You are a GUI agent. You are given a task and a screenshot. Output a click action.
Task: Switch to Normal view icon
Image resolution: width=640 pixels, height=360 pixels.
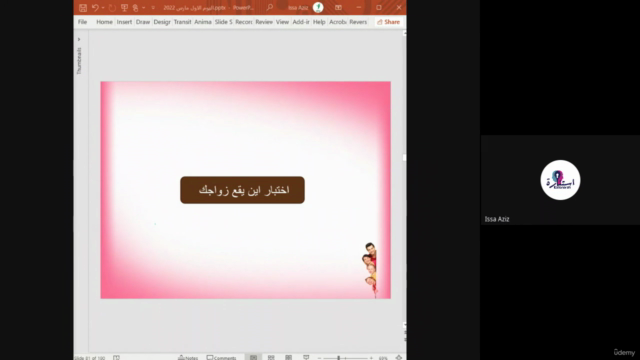[x=253, y=357]
